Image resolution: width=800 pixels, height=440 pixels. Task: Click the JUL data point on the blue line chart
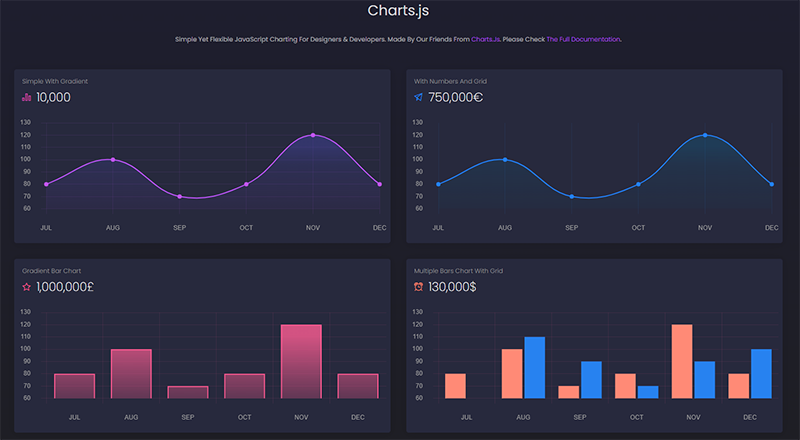click(x=438, y=184)
